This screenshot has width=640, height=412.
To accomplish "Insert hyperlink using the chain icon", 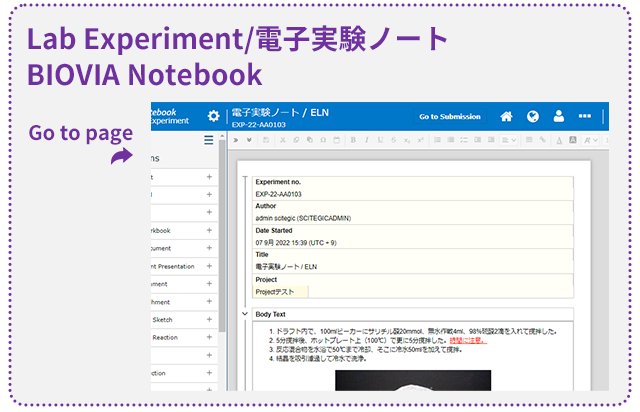I will [542, 140].
